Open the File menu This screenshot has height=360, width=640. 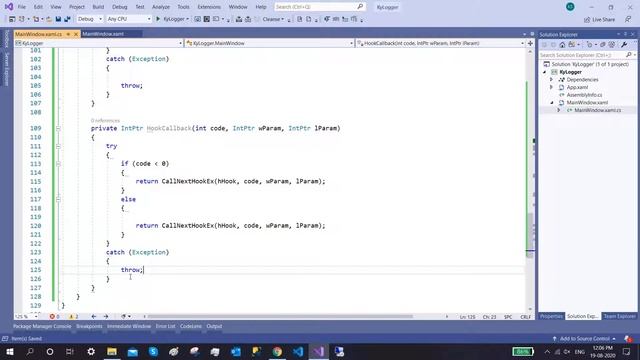pos(22,7)
